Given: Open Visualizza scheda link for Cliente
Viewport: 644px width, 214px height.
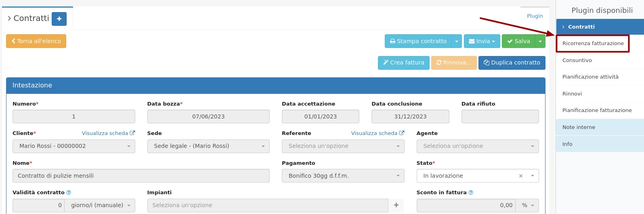Looking at the screenshot, I should 108,133.
